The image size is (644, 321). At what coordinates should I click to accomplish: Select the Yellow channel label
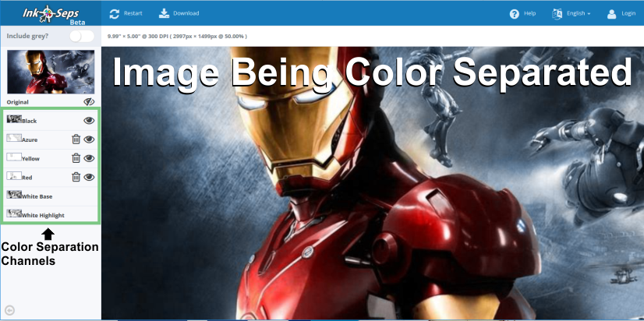click(x=31, y=159)
